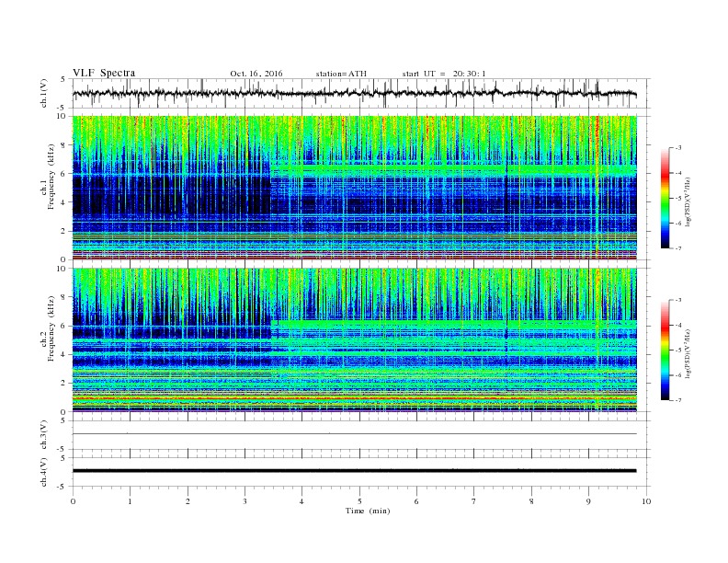Click the "5" tick on the time axis

(x=359, y=501)
